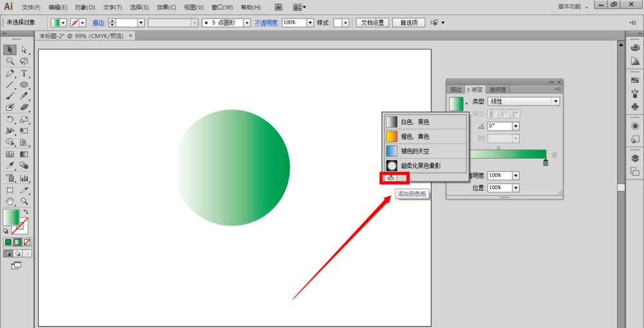Click the green gradient stop on slider
Screen dimensions: 644x328
(x=545, y=163)
